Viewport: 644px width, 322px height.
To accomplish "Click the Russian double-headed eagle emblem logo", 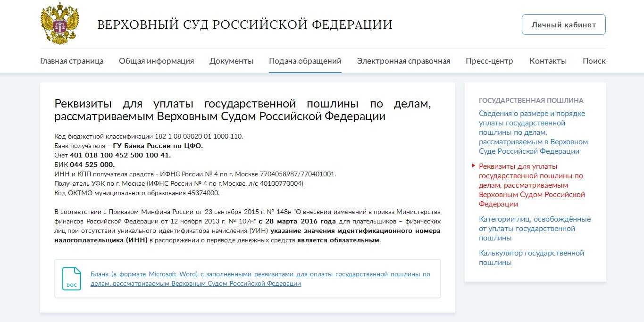I will click(x=60, y=24).
